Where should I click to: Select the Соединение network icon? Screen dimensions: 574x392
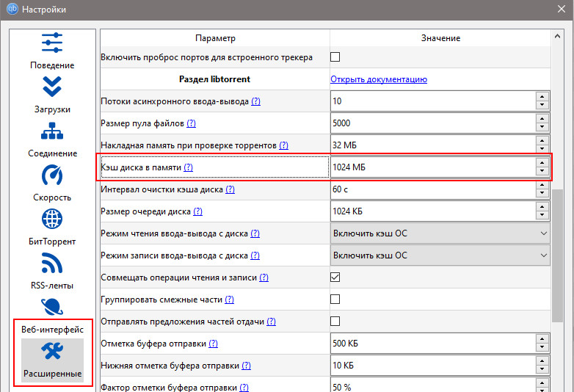point(52,131)
